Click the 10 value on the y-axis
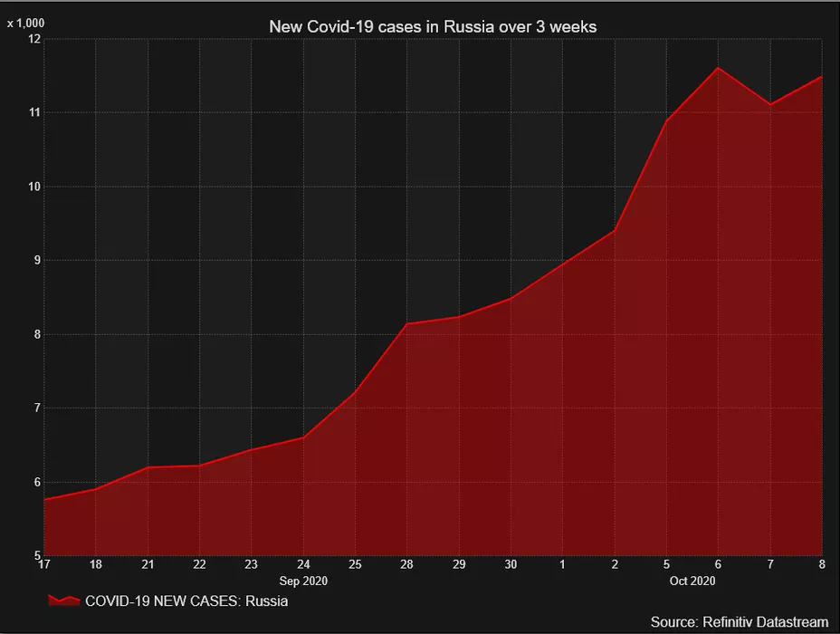Screen dimensions: 840x634 (x=34, y=187)
